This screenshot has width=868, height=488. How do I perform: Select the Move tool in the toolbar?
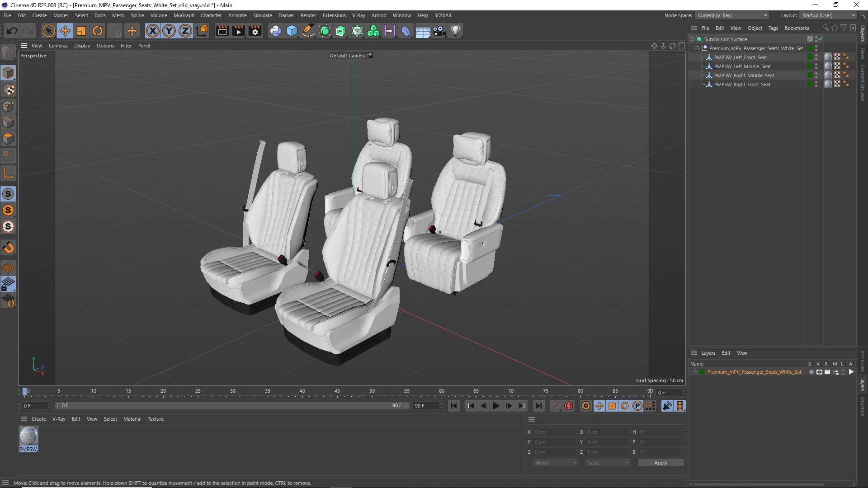(65, 31)
